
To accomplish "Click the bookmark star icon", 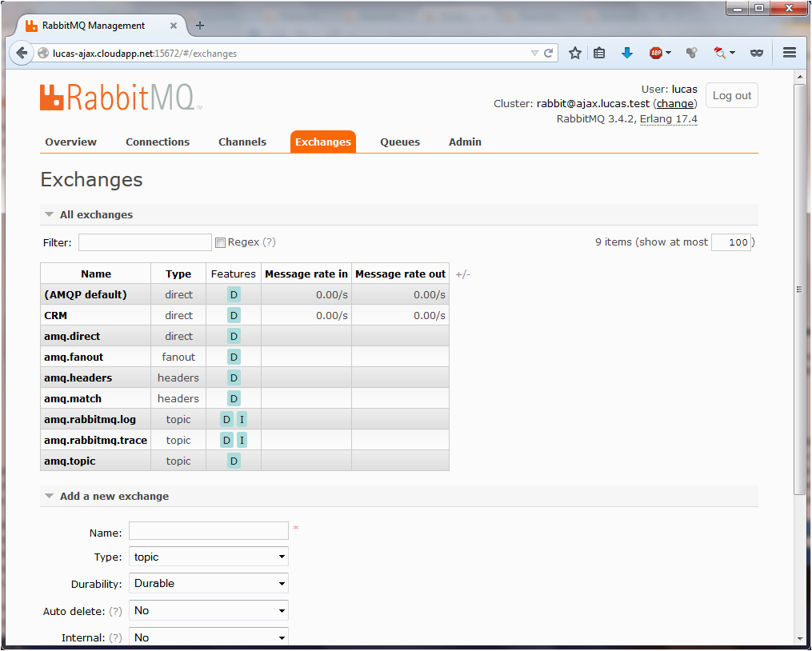I will [x=574, y=53].
